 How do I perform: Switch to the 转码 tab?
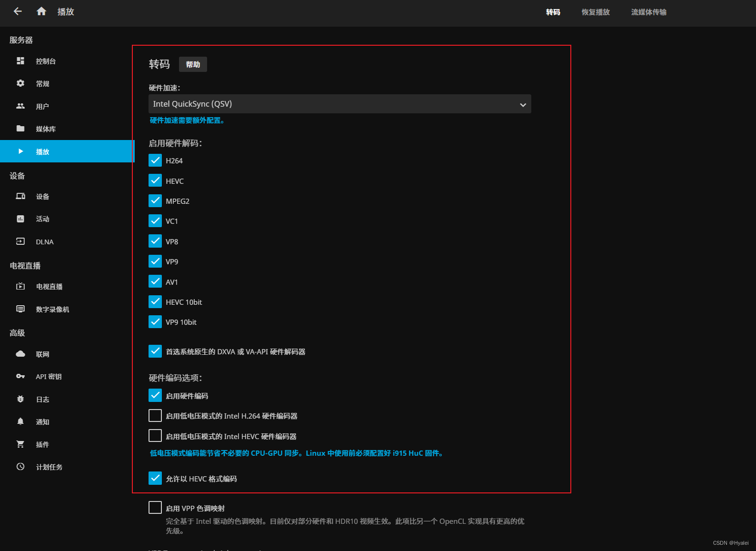(x=553, y=12)
